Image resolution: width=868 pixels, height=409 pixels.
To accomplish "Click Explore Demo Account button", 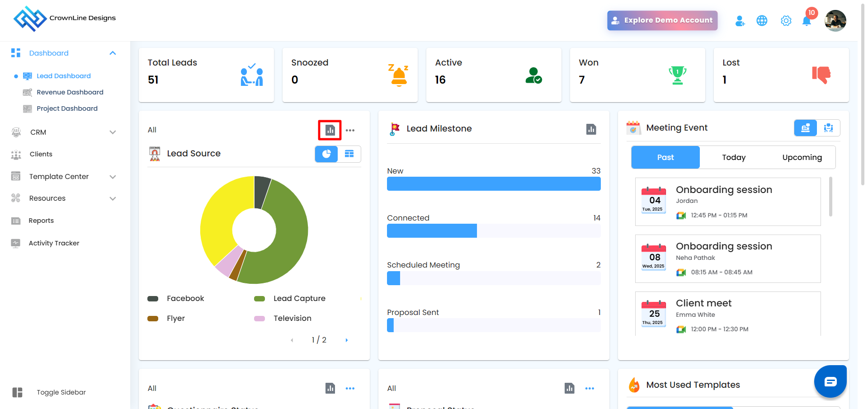I will click(662, 20).
